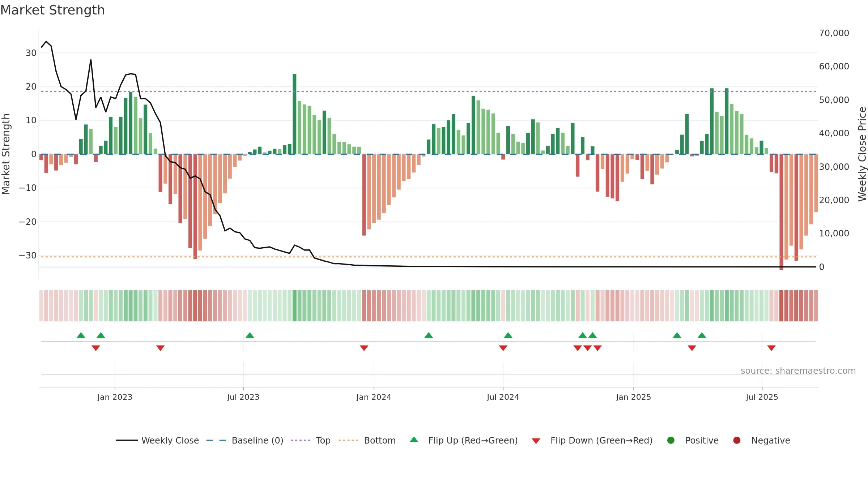868x488 pixels.
Task: Click the dark red Negative legend dot
Action: pos(737,440)
